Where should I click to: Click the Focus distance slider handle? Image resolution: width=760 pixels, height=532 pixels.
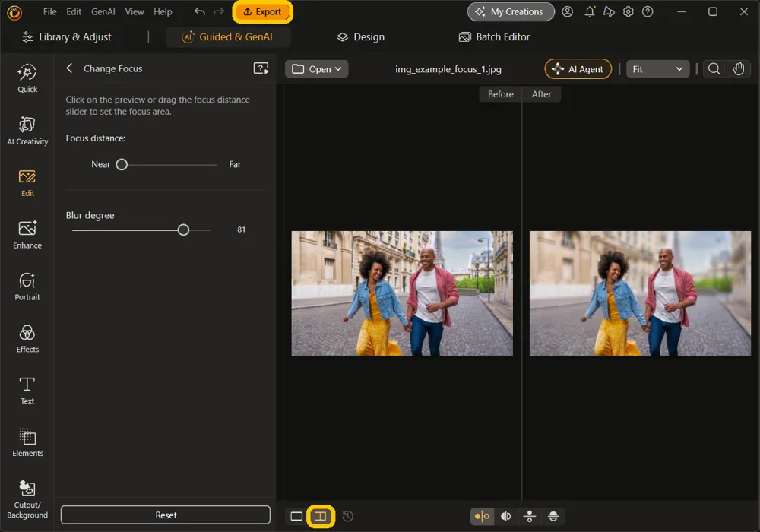(x=122, y=164)
